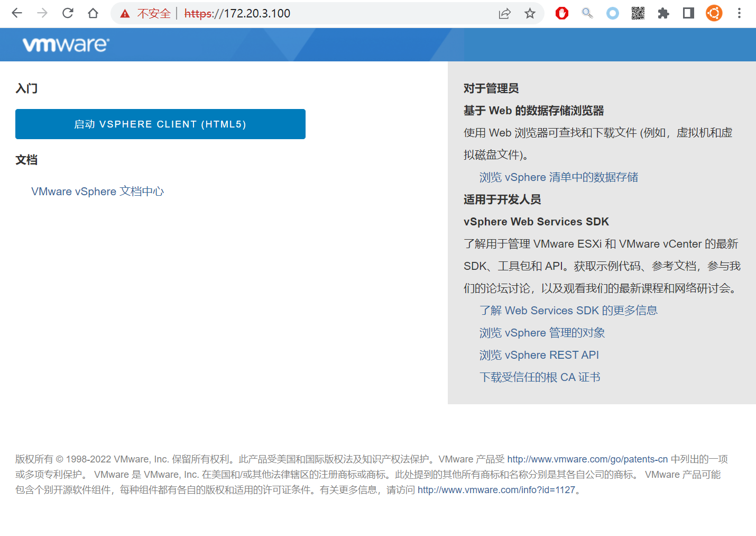Click the VMware logo in the header

click(66, 44)
